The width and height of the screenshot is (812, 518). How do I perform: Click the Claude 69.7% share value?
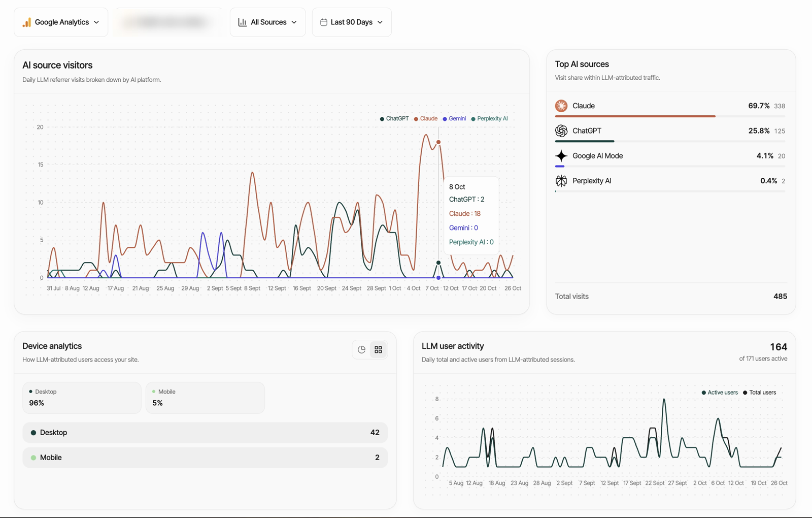[x=759, y=106]
